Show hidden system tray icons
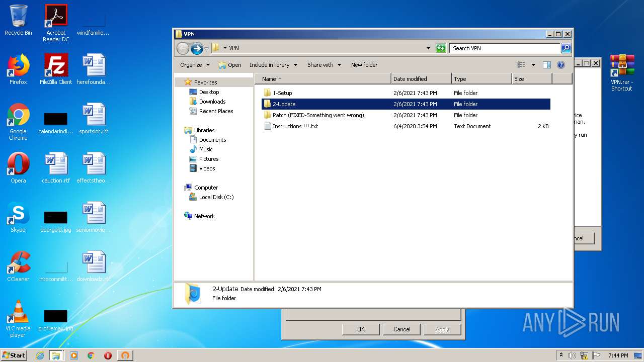This screenshot has width=644, height=362. 561,355
